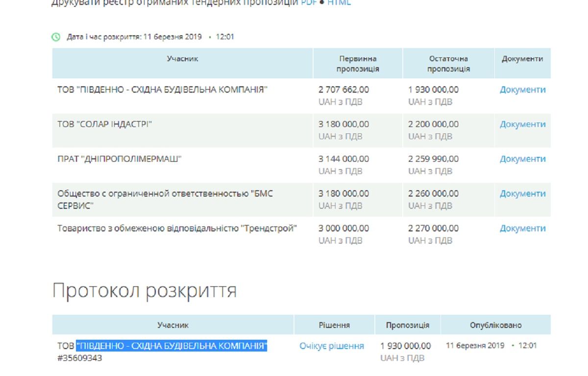Open Документи for ПРАТ "ДНІПРОПОЛІМЕРМАШ"
Viewport: 588px width, 376px height.
522,159
